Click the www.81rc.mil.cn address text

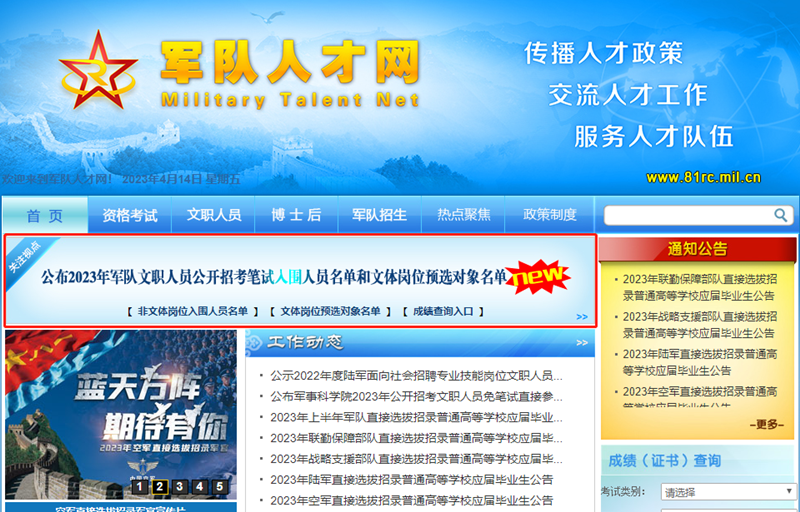704,177
